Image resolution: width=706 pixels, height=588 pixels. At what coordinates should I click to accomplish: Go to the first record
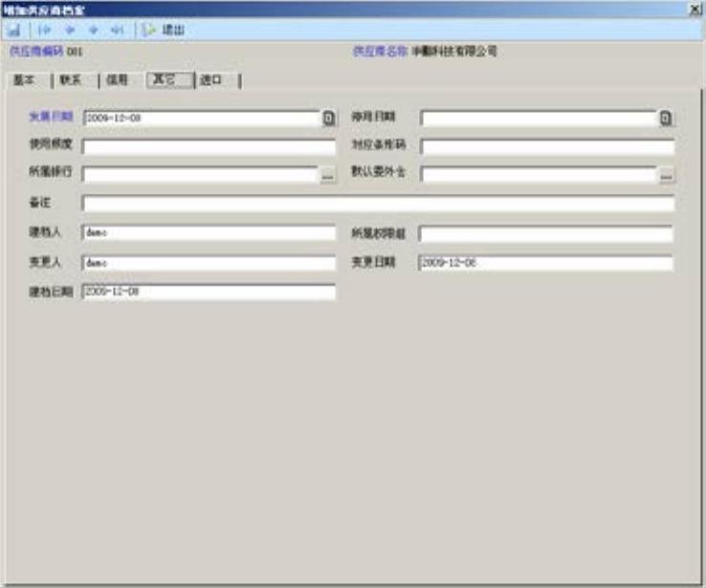[44, 31]
